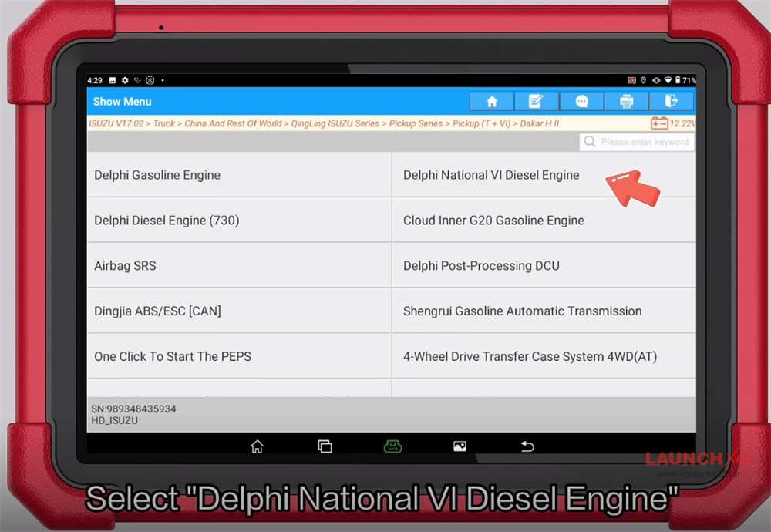Open the edit/notes toolbar icon
The image size is (771, 532).
tap(536, 101)
